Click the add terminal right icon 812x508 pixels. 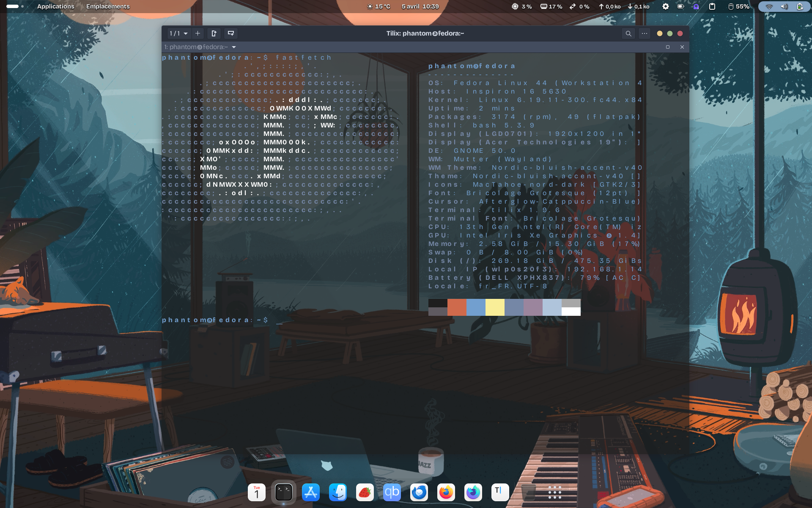click(214, 33)
